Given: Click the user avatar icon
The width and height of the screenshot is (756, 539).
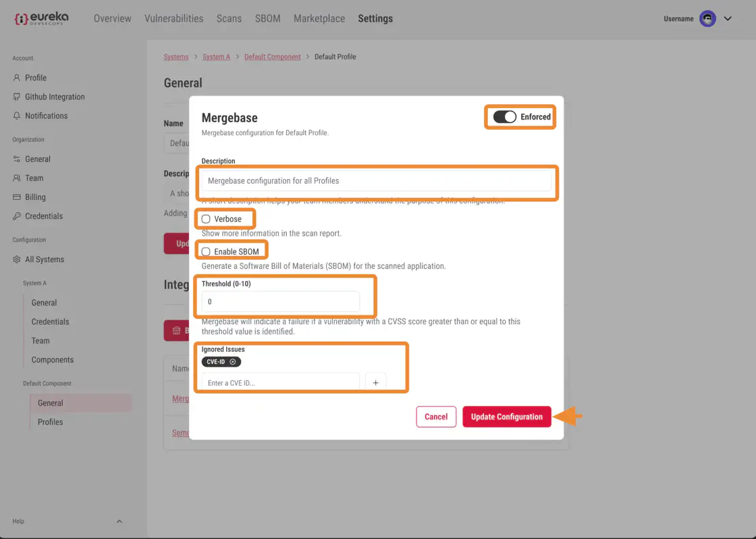Looking at the screenshot, I should click(707, 19).
